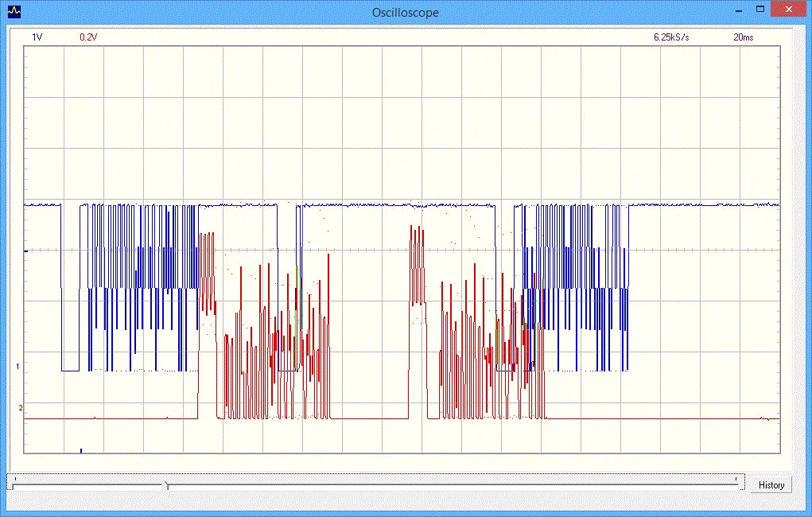
Task: Select the 0.2V red channel scale label
Action: [x=88, y=37]
